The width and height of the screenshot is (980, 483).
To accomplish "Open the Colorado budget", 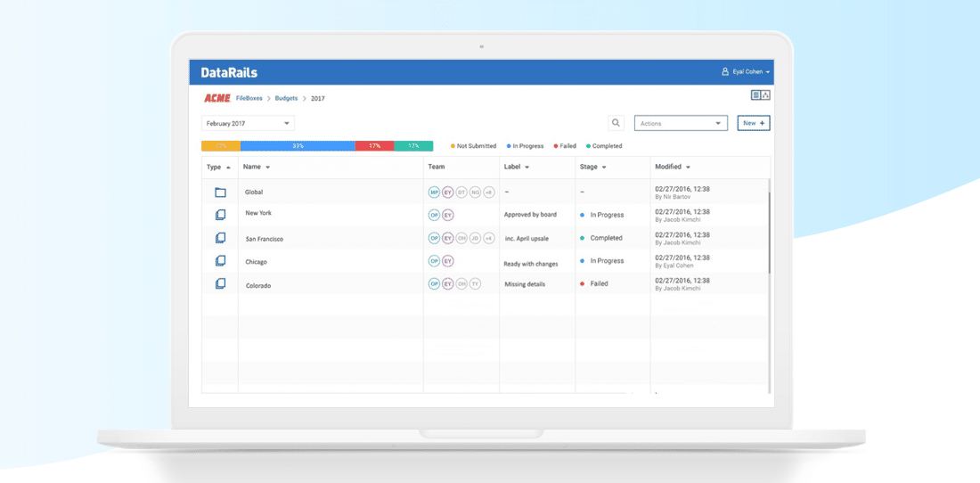I will [258, 285].
